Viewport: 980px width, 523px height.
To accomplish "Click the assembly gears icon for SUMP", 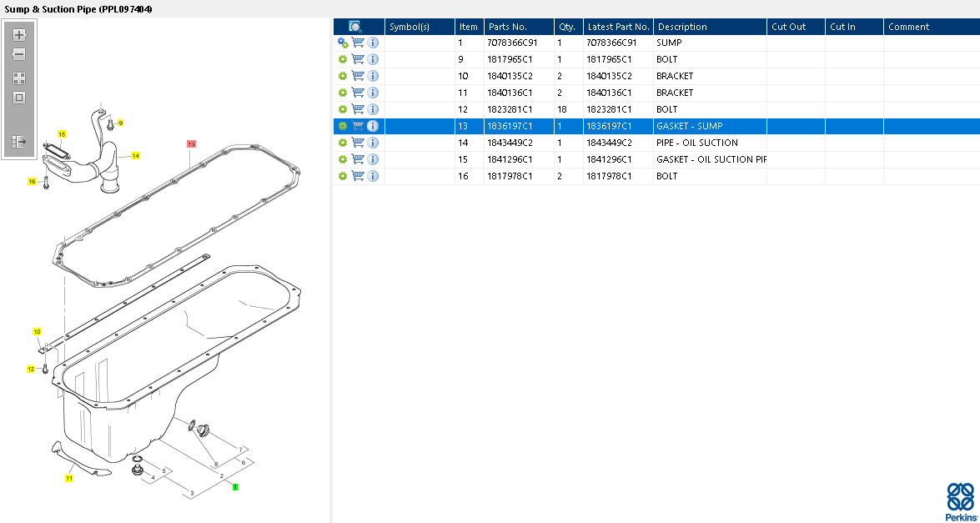I will point(342,43).
